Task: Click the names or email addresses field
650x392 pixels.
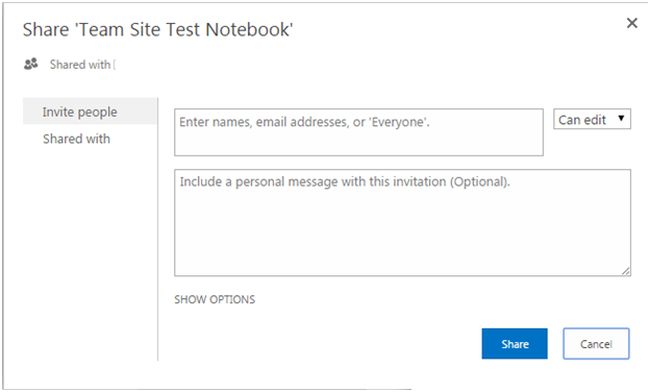Action: [x=359, y=132]
